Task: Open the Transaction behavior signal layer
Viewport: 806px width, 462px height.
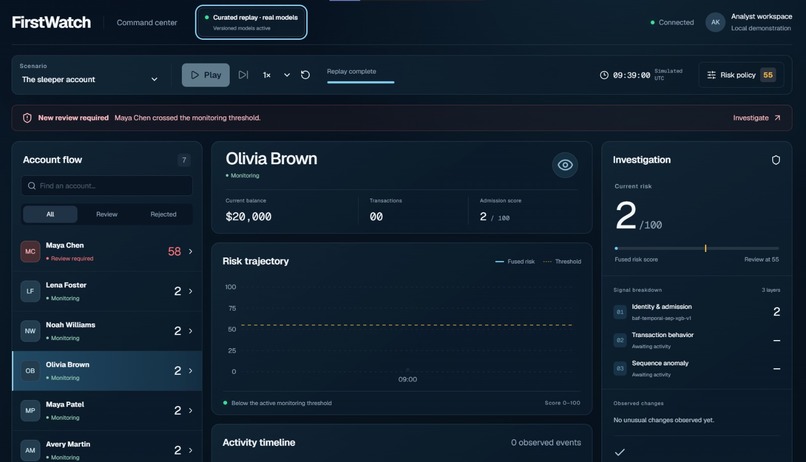Action: [x=697, y=340]
